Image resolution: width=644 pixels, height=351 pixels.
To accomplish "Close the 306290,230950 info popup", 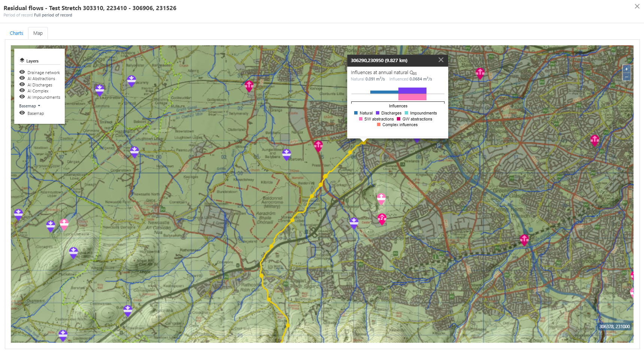I will click(x=441, y=60).
